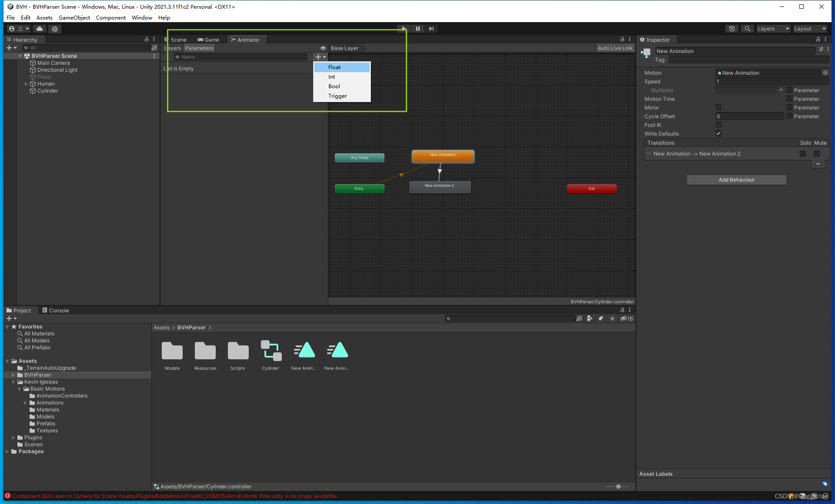Click the Pause playback button
This screenshot has width=835, height=504.
[x=417, y=29]
